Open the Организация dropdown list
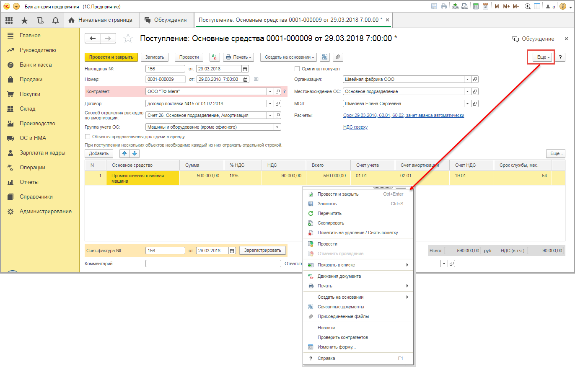Image resolution: width=588 pixels, height=367 pixels. [x=467, y=79]
